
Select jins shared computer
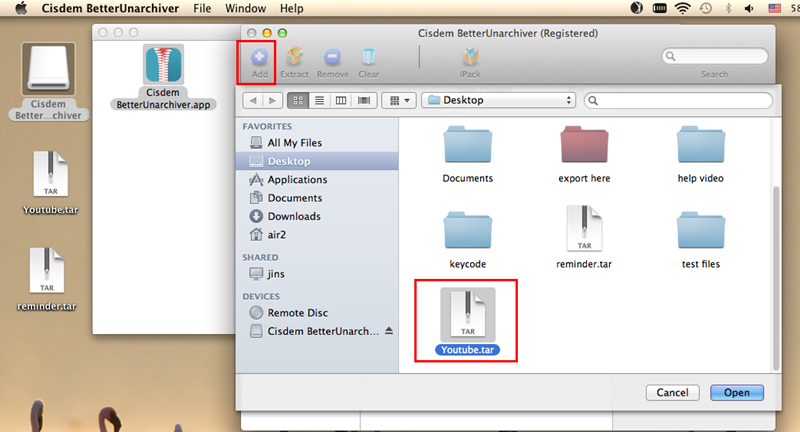pos(317,274)
